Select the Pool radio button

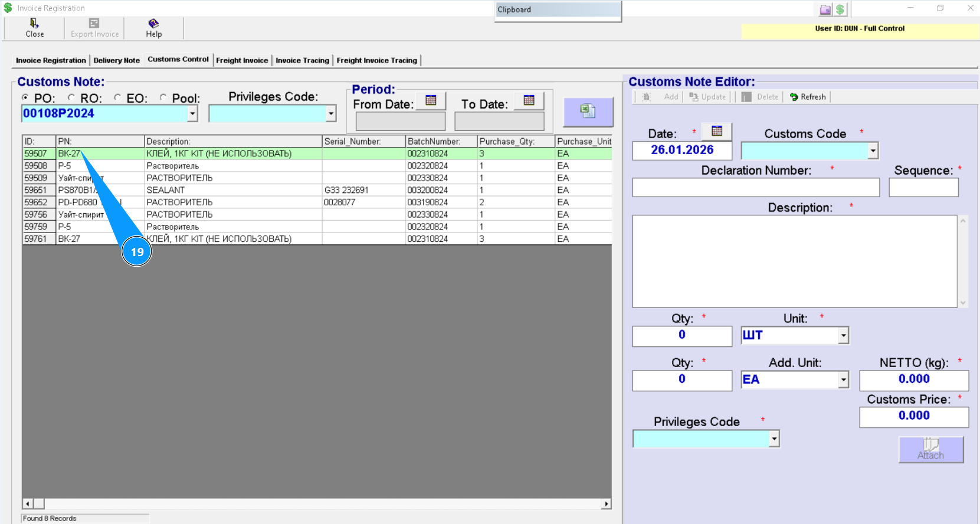(163, 97)
